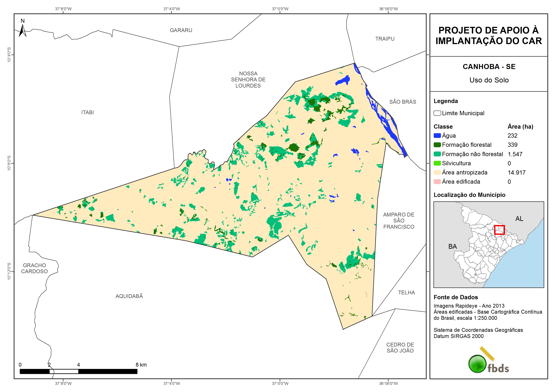Click the Formação florestal dark green swatch

tap(437, 145)
